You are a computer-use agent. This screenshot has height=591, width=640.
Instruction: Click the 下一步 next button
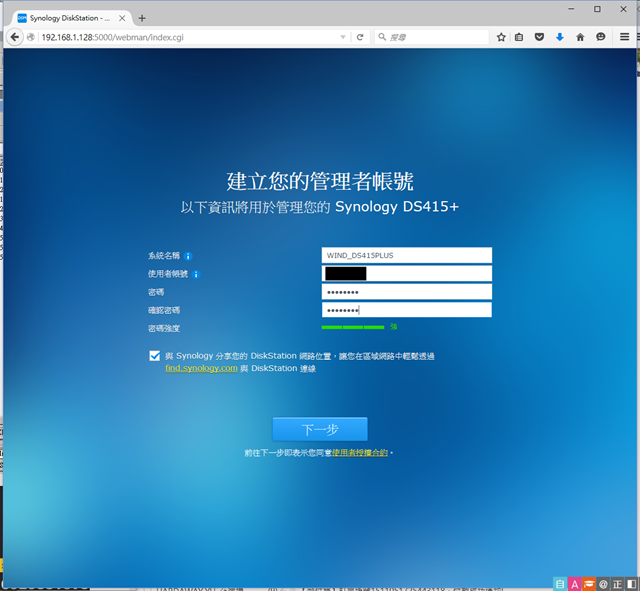coord(320,429)
